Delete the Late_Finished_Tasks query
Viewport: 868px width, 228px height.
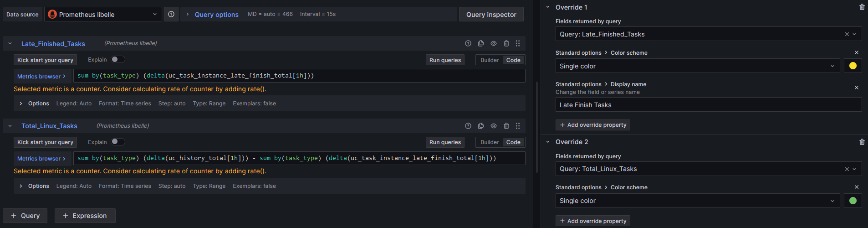[x=506, y=43]
